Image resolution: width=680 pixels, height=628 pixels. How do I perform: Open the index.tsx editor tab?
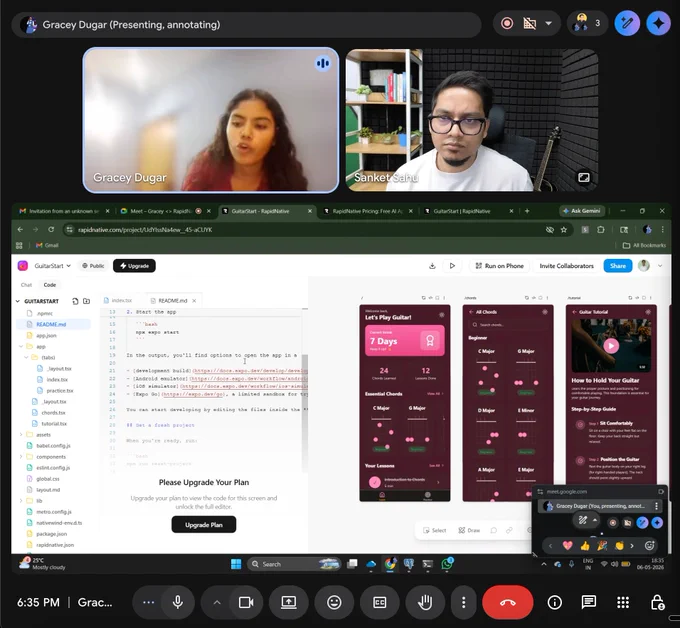(118, 301)
